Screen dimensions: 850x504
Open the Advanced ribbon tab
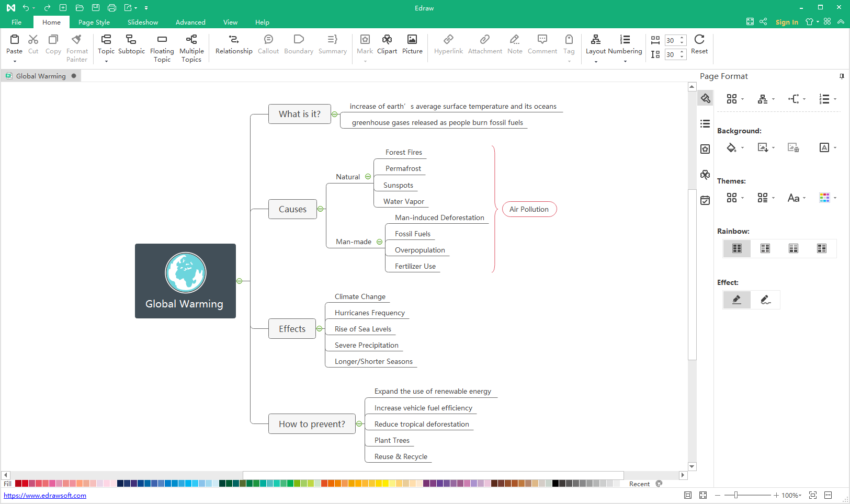click(x=190, y=22)
